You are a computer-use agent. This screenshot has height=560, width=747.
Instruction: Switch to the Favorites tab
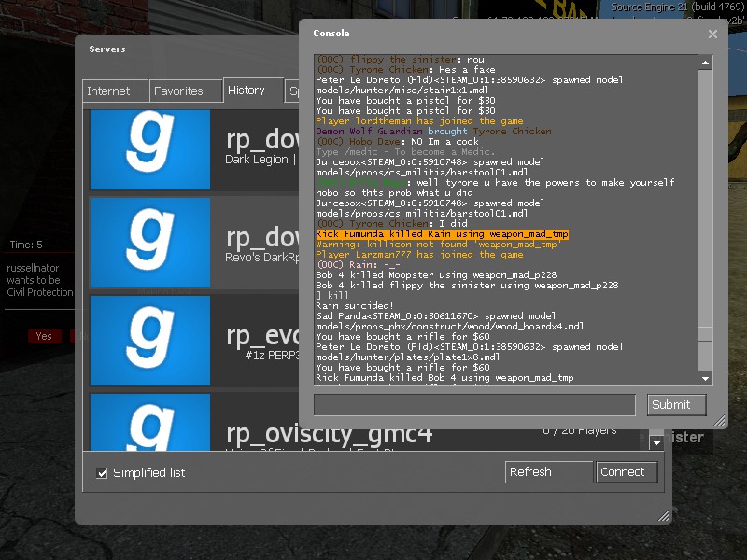(186, 91)
